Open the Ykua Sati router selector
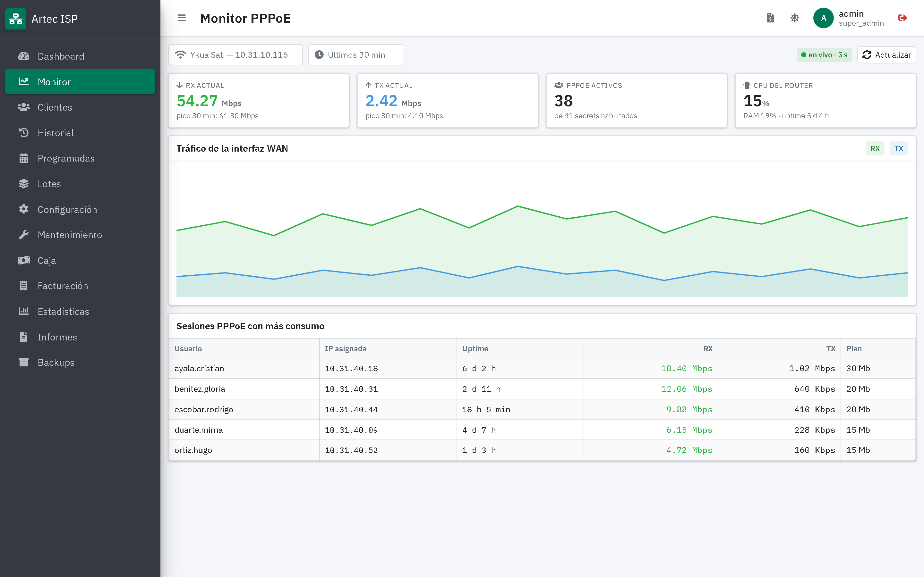 (235, 55)
